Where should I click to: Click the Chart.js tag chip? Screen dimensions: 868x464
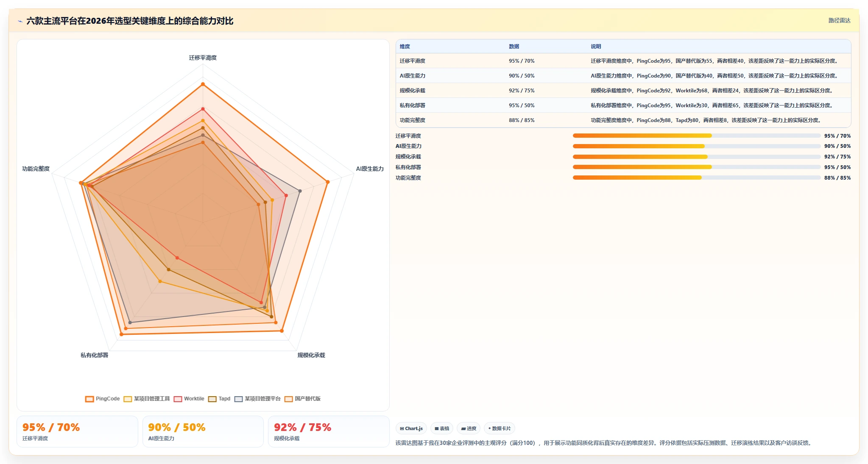[x=411, y=428]
